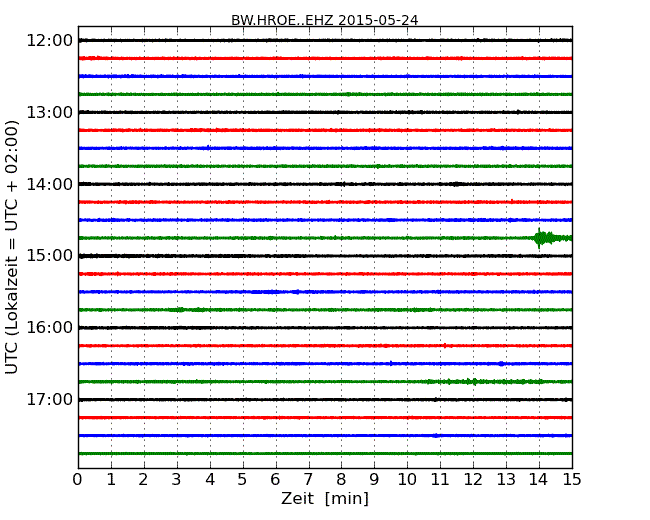The image size is (650, 520).
Task: Click the x-axis tick label 5
Action: (243, 480)
